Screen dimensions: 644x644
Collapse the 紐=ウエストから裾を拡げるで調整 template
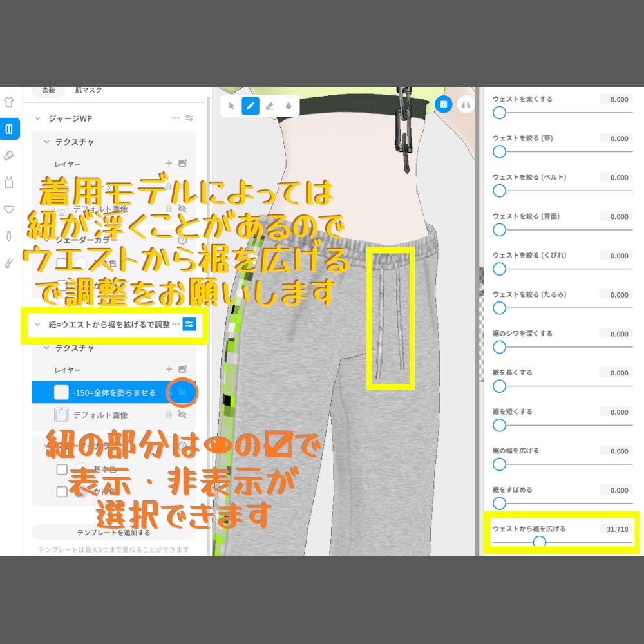[38, 325]
